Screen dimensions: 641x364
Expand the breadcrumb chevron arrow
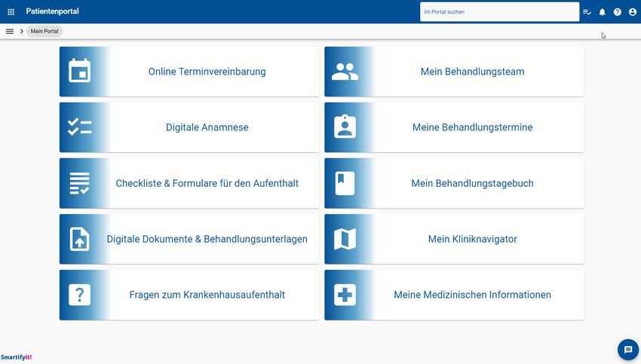22,32
